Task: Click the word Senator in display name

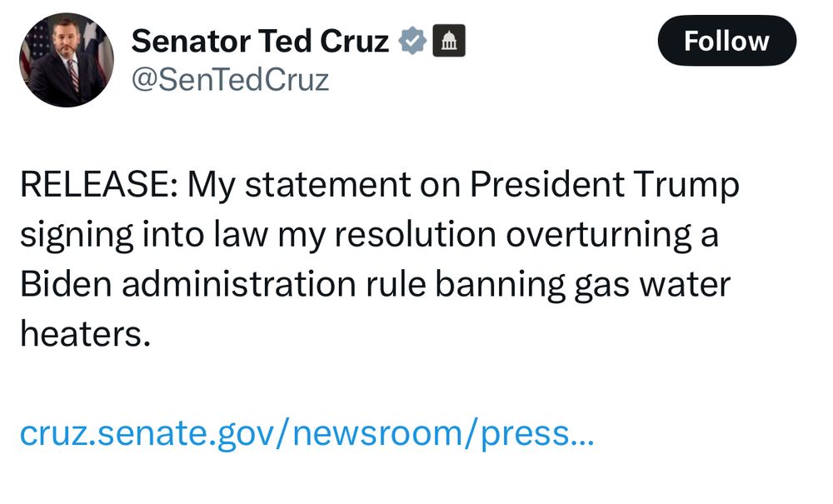Action: [x=191, y=41]
